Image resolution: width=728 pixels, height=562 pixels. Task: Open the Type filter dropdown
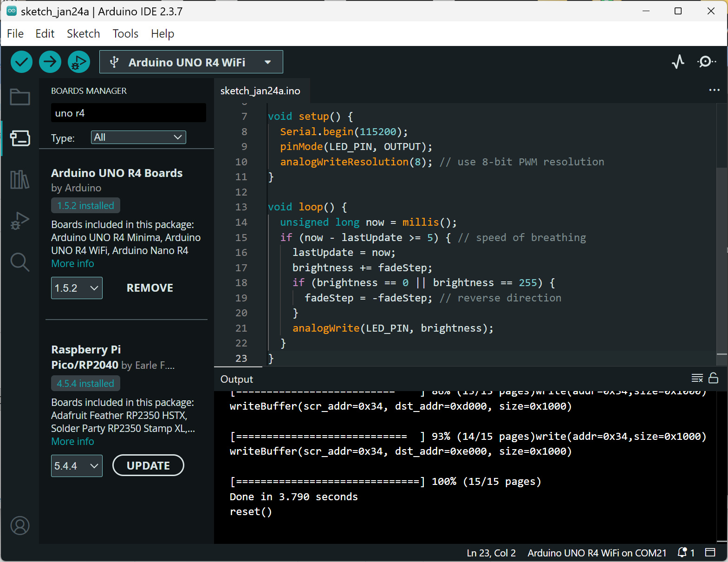pos(138,137)
